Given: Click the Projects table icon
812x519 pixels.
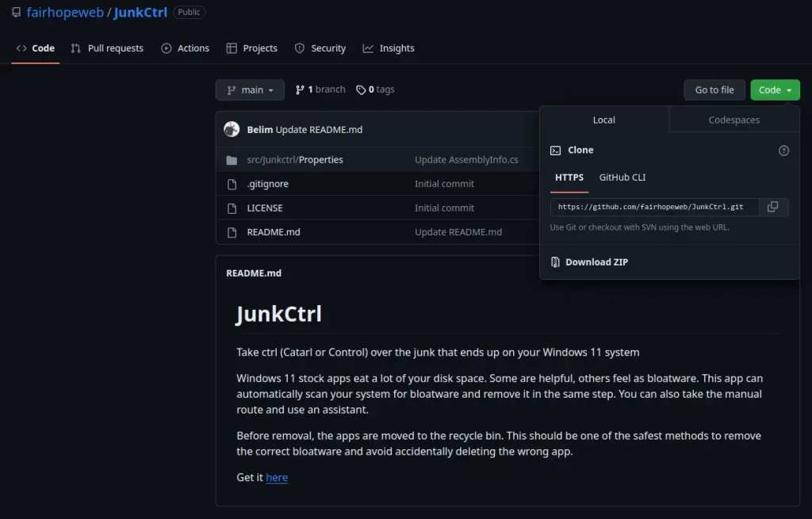Looking at the screenshot, I should [x=232, y=48].
